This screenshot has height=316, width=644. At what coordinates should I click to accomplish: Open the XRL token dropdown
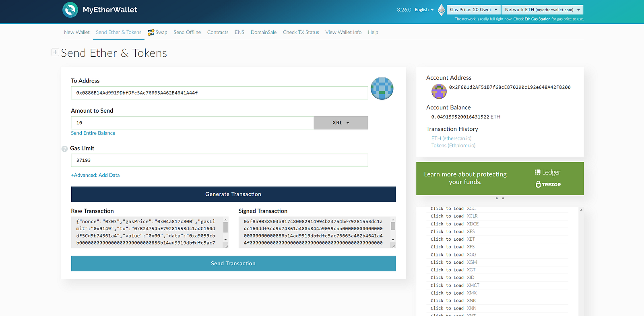click(341, 123)
